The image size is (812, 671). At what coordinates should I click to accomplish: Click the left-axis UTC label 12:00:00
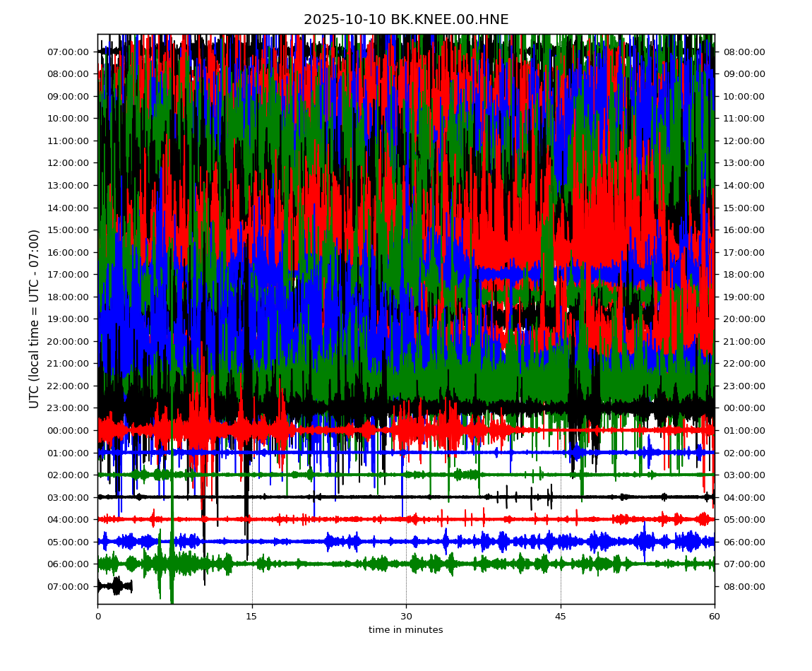[68, 162]
